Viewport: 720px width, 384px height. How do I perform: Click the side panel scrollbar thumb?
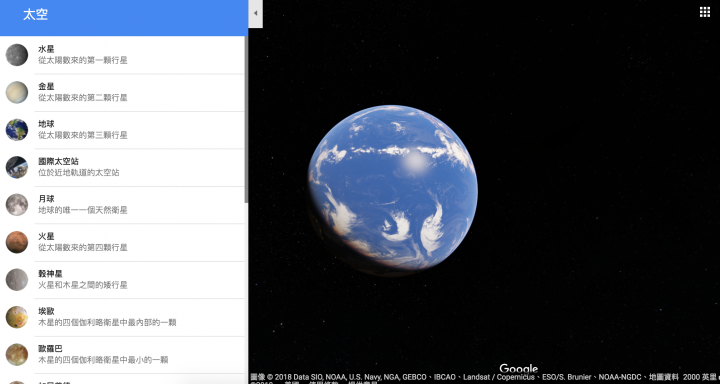pyautogui.click(x=246, y=119)
